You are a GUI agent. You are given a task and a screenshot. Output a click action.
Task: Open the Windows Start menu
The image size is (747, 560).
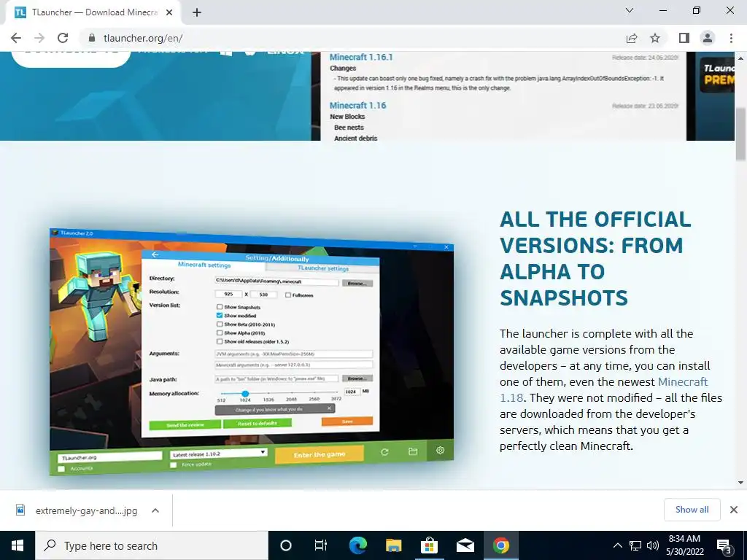click(18, 545)
